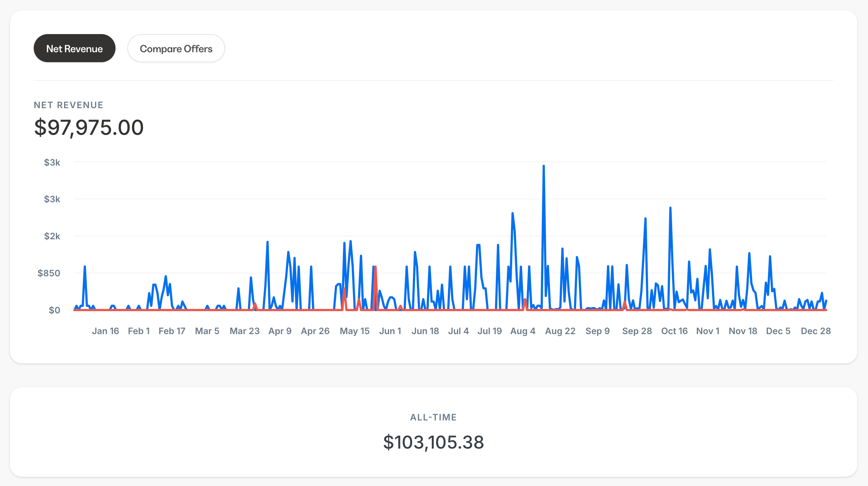Image resolution: width=868 pixels, height=486 pixels.
Task: Click the NET REVENUE heading text
Action: (69, 105)
